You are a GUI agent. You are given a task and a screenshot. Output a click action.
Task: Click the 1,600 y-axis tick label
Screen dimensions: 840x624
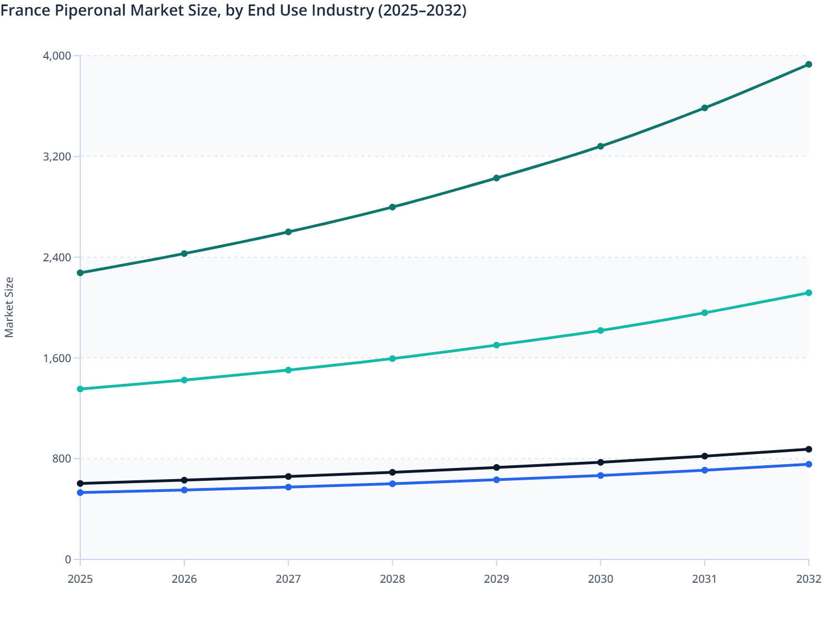pyautogui.click(x=58, y=357)
